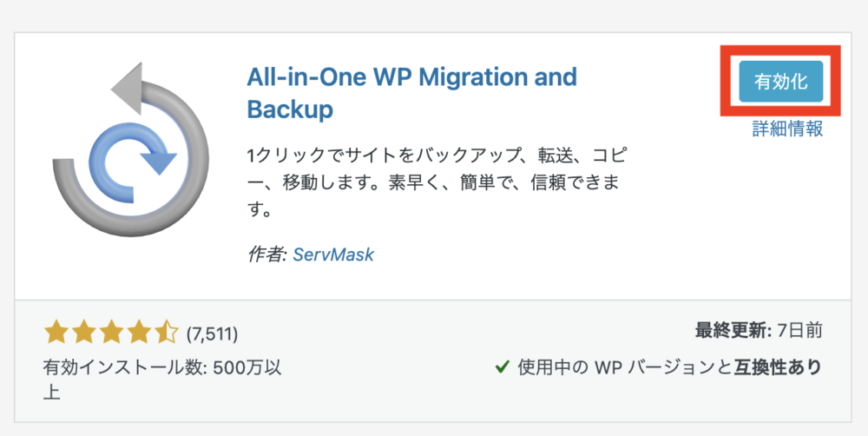This screenshot has width=868, height=436.
Task: Click the 有効インストール数 500万以上 text
Action: point(162,379)
